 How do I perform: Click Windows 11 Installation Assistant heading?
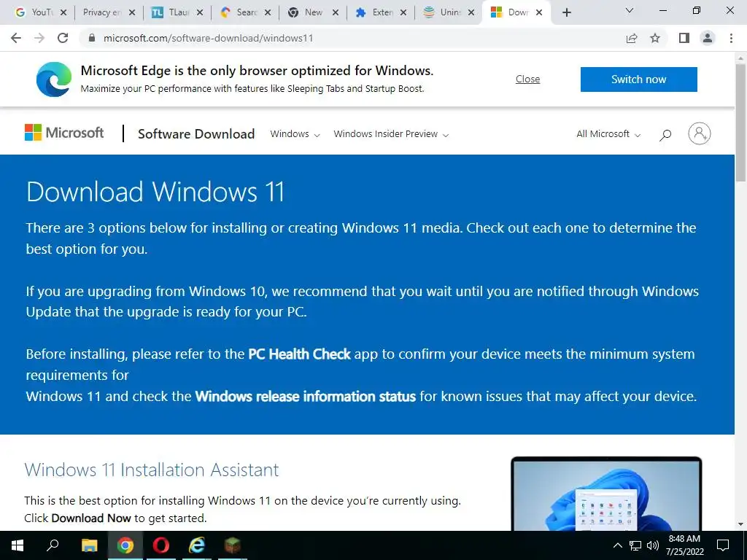pos(152,470)
